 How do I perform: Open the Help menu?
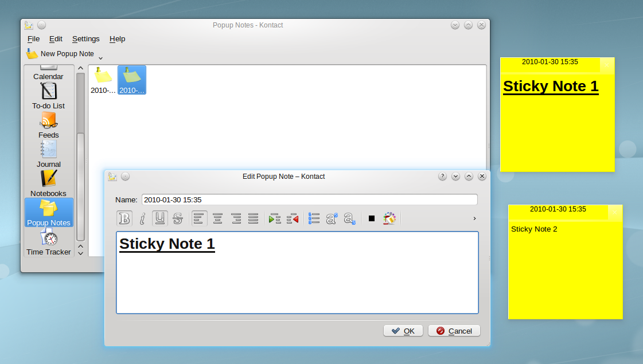click(117, 39)
